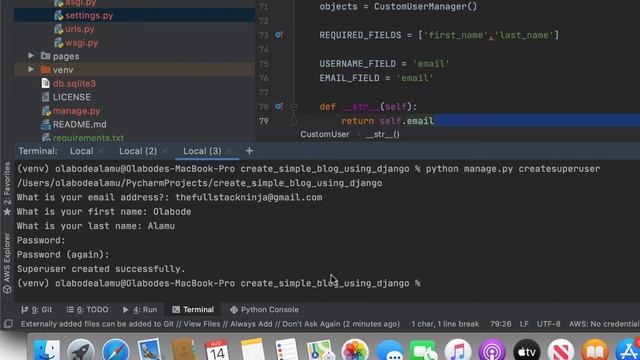Close the Local (2) terminal tab
The width and height of the screenshot is (640, 360).
pos(165,151)
